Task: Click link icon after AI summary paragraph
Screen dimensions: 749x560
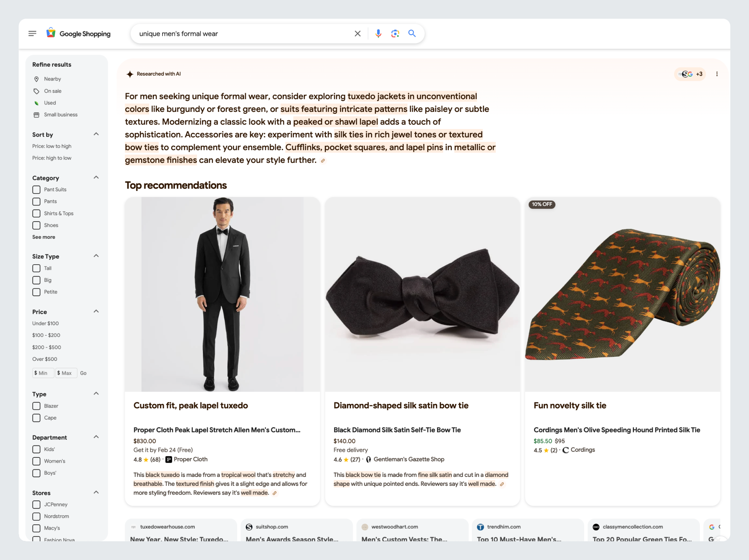Action: tap(323, 161)
